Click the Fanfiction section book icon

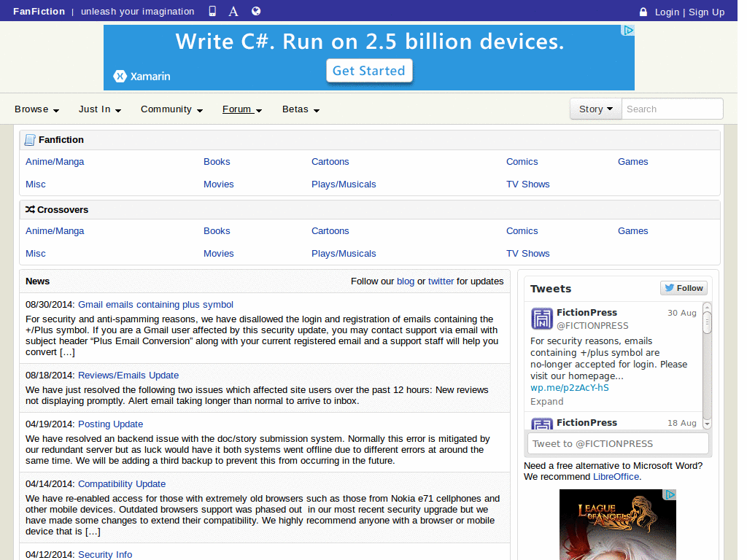click(x=29, y=140)
